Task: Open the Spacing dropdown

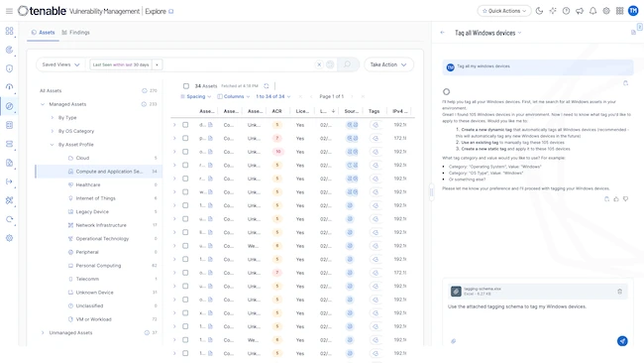Action: coord(196,96)
